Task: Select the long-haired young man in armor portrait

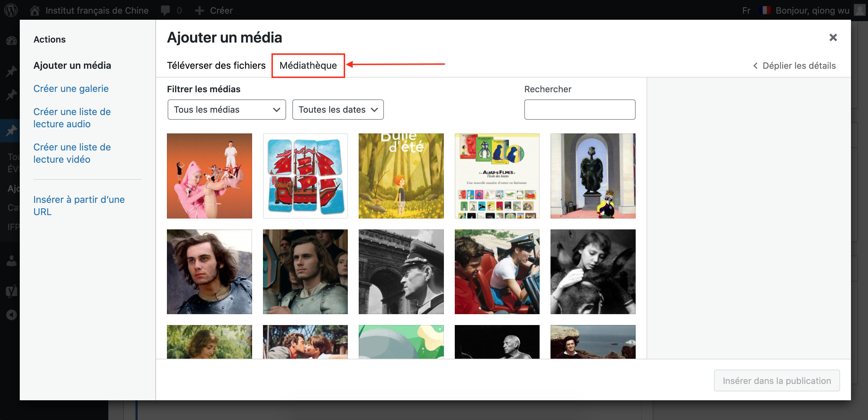Action: [x=210, y=272]
